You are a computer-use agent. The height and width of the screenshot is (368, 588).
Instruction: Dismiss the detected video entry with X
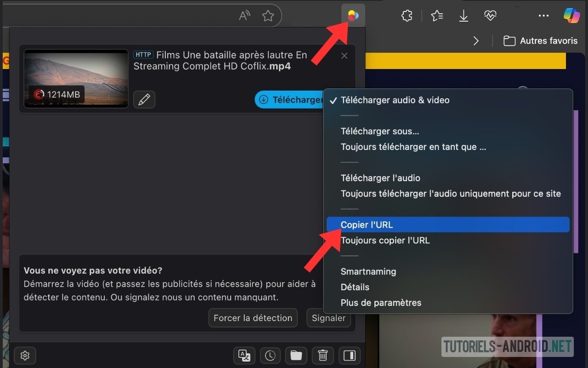coord(345,56)
